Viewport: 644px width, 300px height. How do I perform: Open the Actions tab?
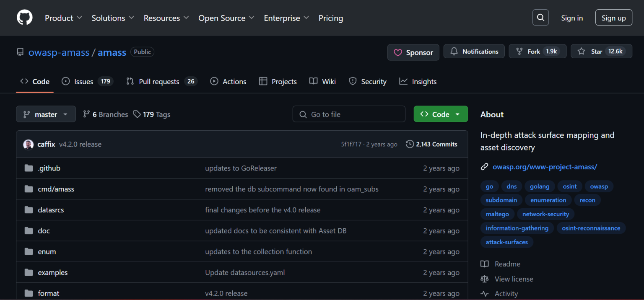(228, 81)
